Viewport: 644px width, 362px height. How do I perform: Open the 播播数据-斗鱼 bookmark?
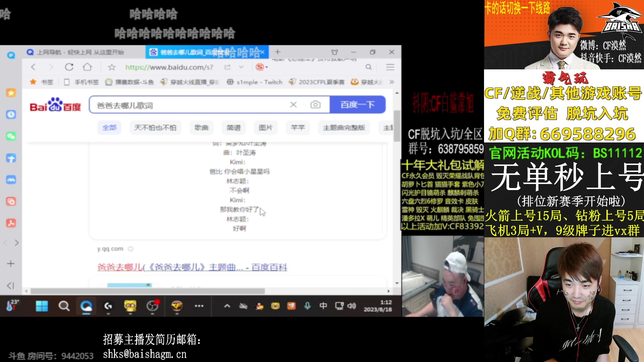[x=129, y=82]
